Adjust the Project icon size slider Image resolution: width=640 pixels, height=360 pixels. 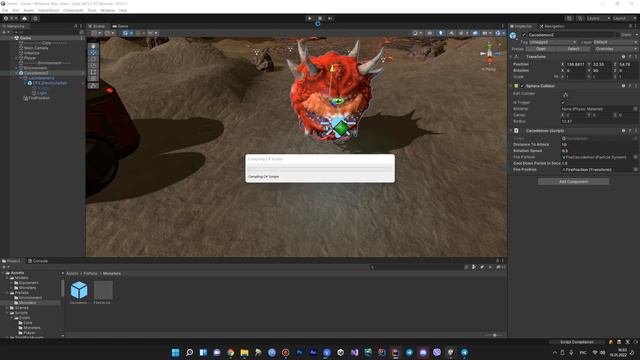[x=494, y=336]
